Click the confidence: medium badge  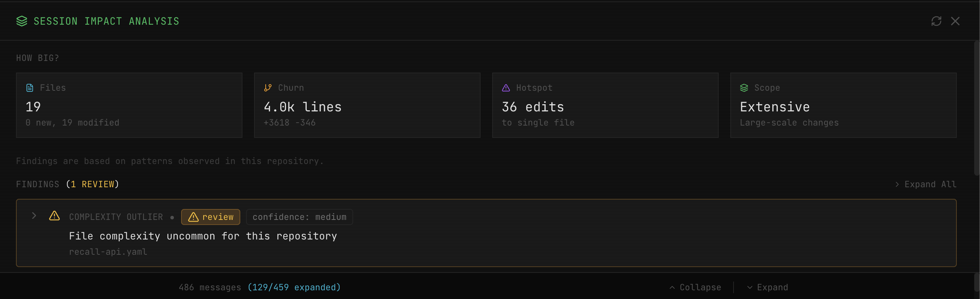299,217
